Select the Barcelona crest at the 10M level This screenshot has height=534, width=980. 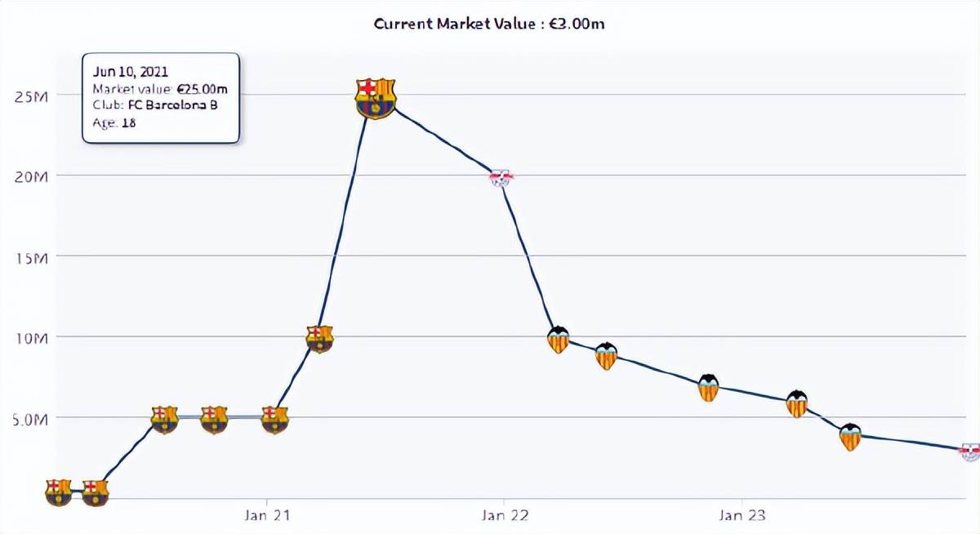(x=319, y=338)
